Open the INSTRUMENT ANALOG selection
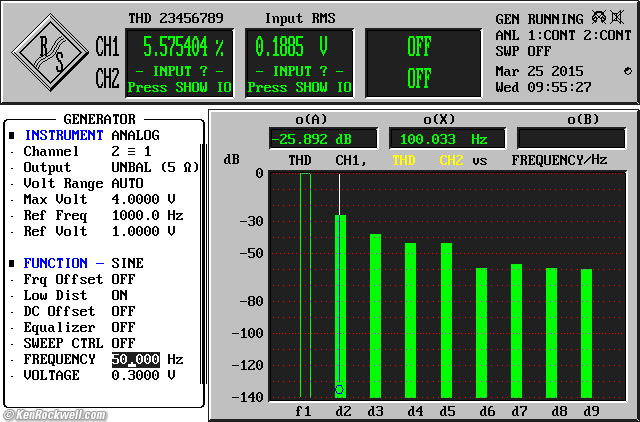The width and height of the screenshot is (640, 422). pos(135,135)
